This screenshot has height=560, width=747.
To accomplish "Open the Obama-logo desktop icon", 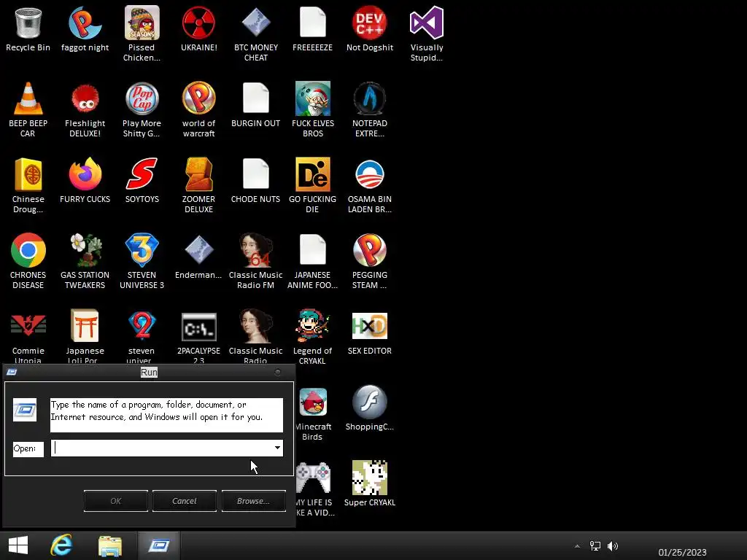I will [370, 174].
